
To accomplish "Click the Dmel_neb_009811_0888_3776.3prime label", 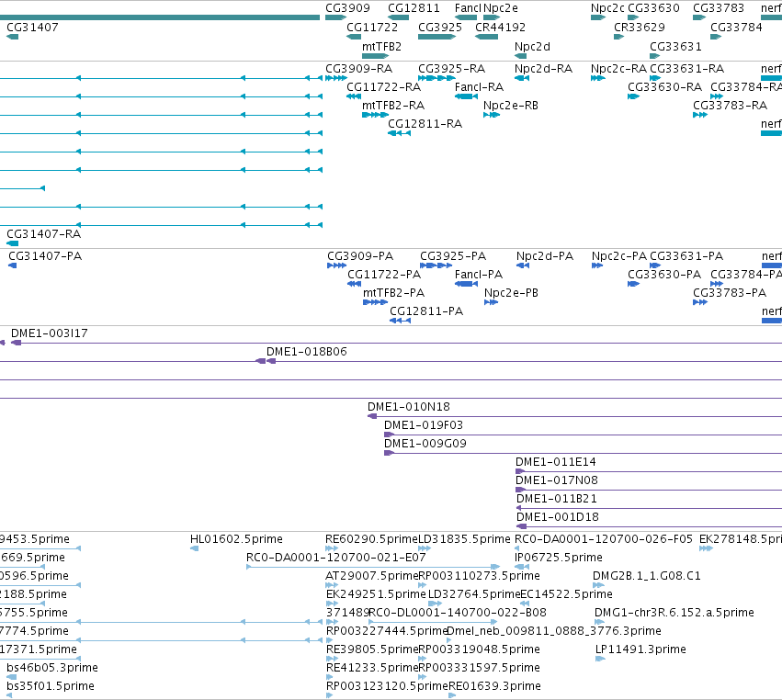I will (x=553, y=631).
